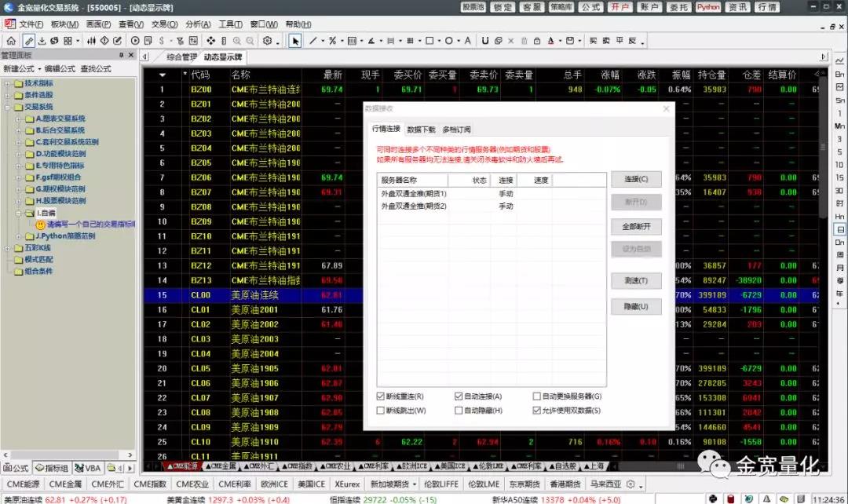The image size is (848, 504).
Task: Click the 开户 button in title bar
Action: pos(620,7)
